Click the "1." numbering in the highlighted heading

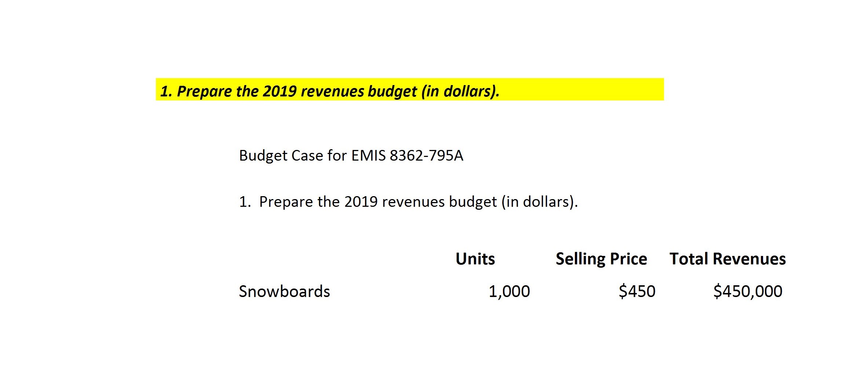166,91
